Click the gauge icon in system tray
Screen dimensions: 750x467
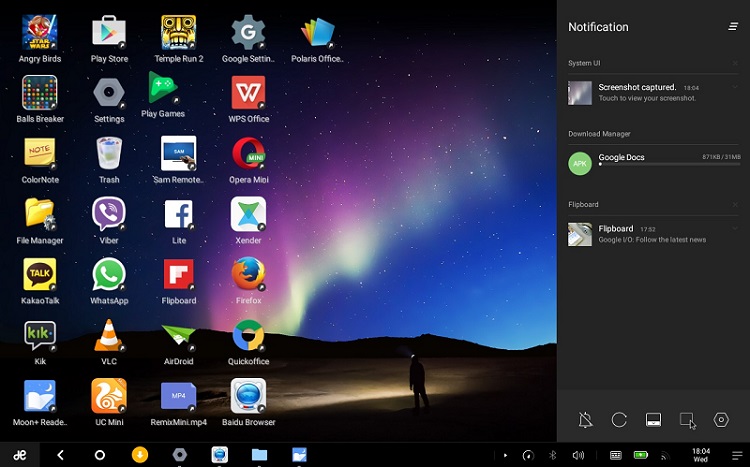point(528,456)
